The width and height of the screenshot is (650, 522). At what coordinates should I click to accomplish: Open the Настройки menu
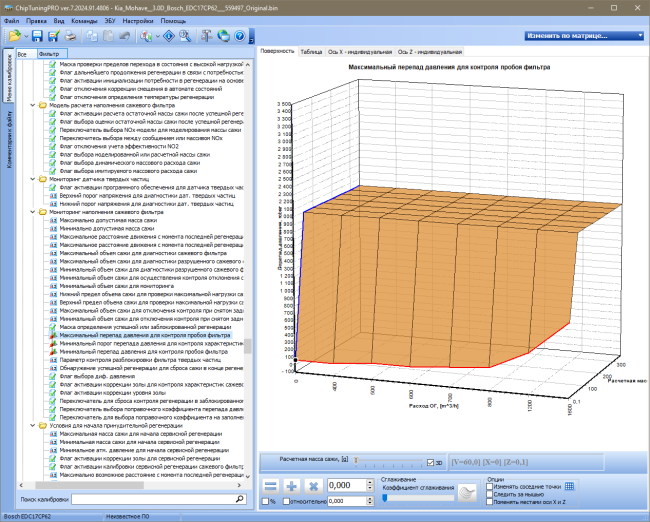coord(138,21)
